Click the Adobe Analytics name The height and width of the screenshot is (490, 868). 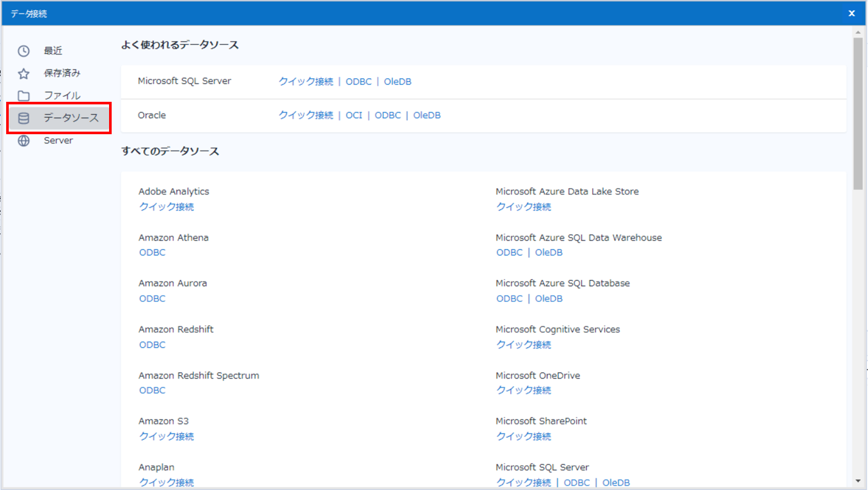pos(174,191)
